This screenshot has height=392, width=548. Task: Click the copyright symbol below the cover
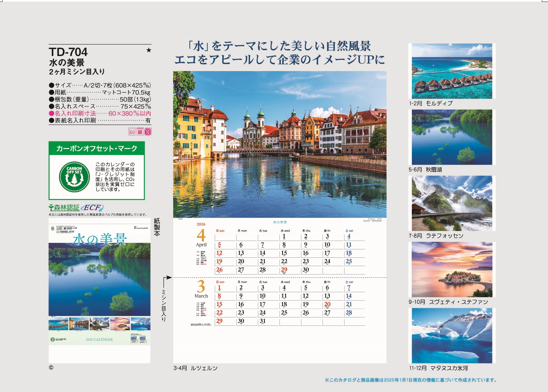click(51, 367)
